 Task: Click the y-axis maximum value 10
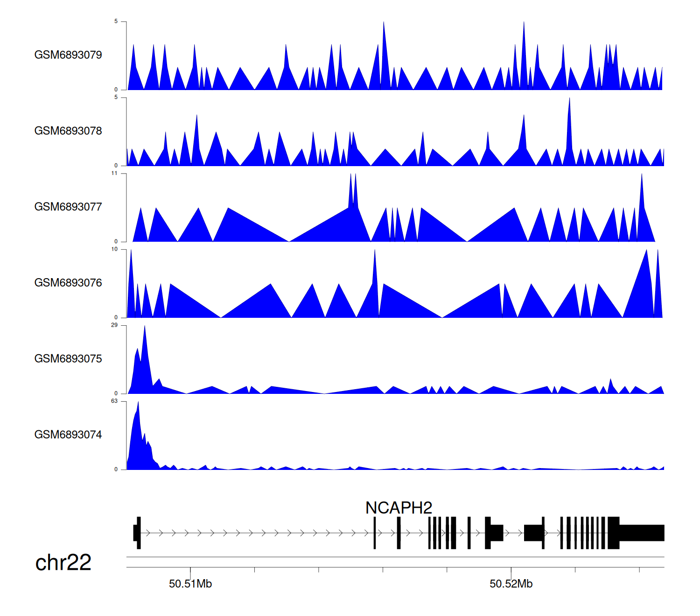[114, 249]
